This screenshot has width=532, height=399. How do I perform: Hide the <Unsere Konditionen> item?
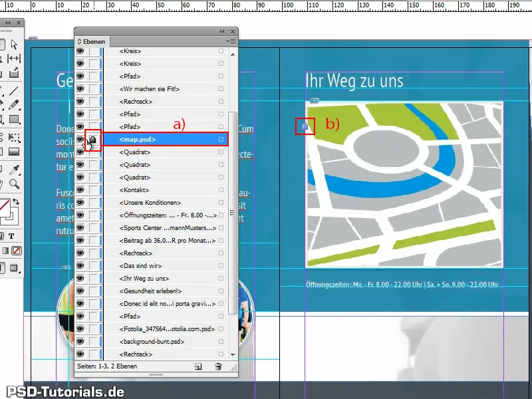(x=80, y=202)
